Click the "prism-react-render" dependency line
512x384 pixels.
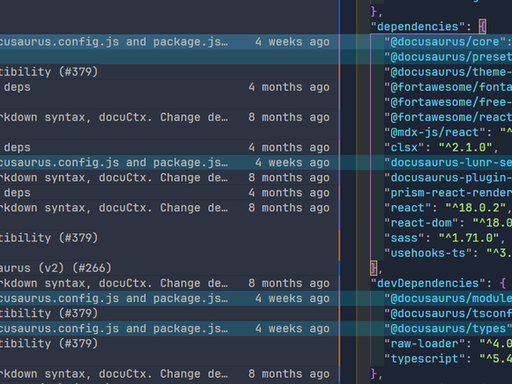(x=448, y=193)
